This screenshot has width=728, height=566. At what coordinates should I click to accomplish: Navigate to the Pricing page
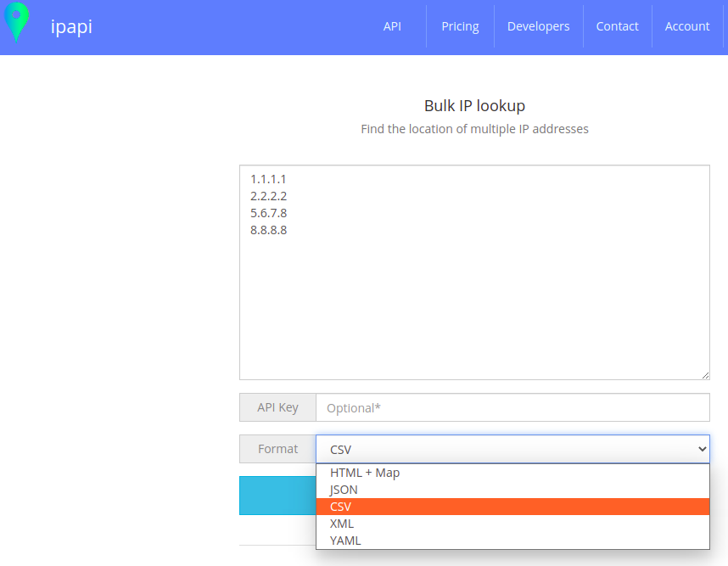pos(460,25)
